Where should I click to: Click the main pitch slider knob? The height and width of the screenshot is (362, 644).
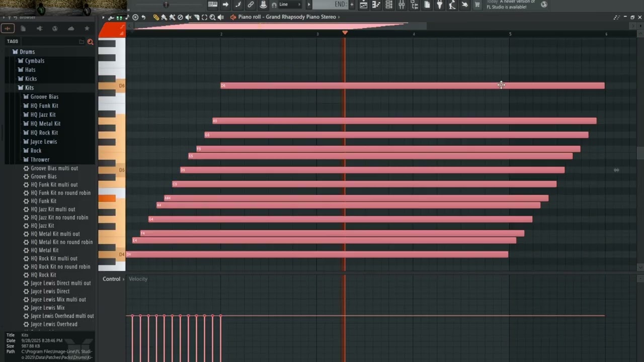point(166,5)
